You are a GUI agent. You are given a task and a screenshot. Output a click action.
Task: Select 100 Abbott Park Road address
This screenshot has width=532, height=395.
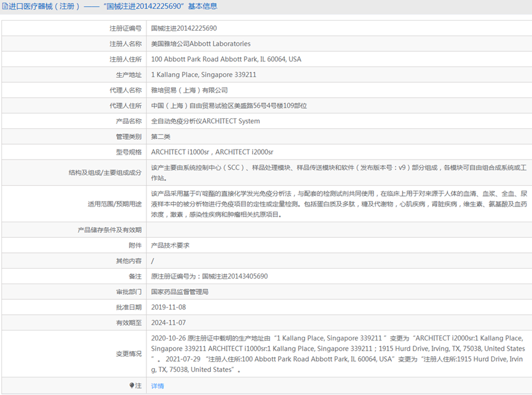point(226,59)
